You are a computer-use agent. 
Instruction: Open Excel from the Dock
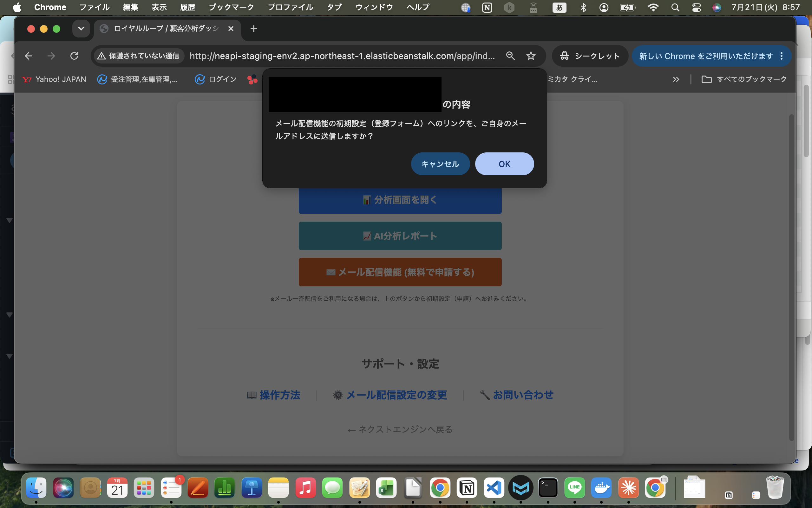click(386, 487)
